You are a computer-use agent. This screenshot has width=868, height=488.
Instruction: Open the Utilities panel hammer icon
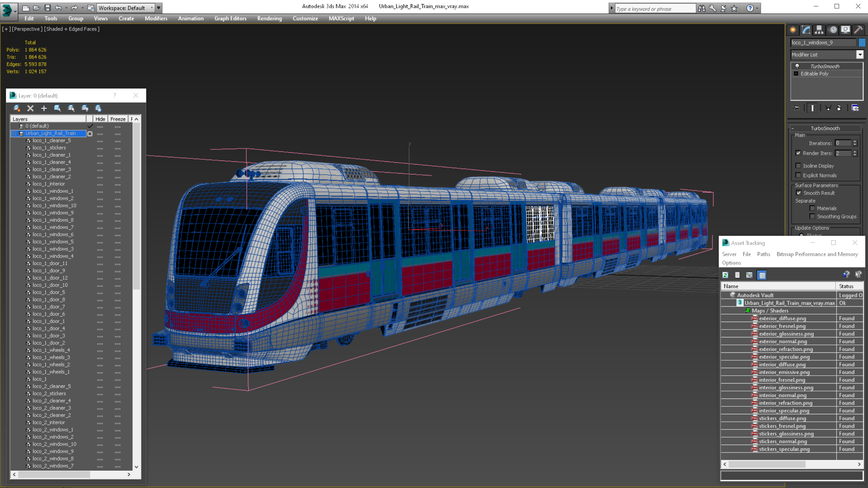click(x=858, y=30)
